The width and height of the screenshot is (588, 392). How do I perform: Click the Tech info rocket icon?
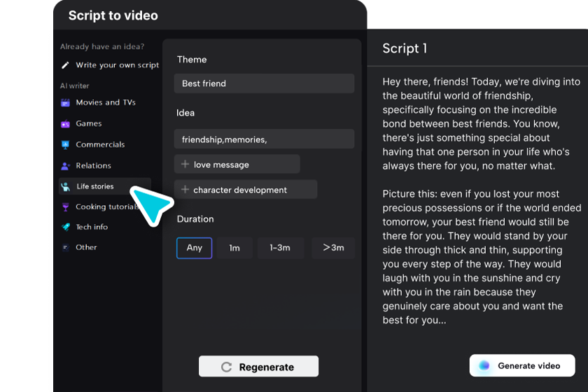point(66,227)
